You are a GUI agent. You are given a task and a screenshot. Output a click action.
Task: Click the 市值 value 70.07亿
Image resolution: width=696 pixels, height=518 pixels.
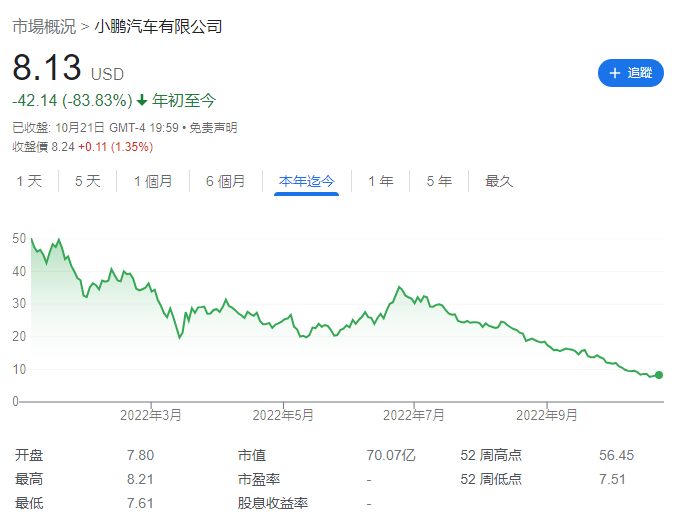391,455
